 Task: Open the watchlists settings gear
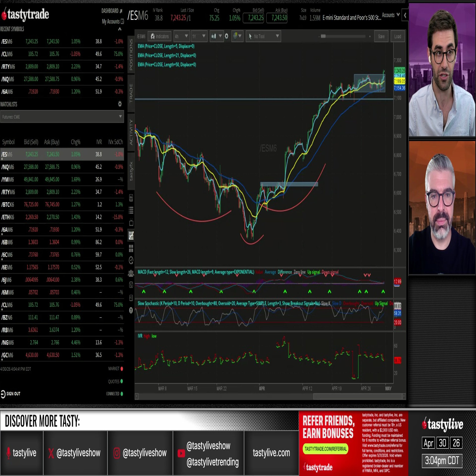click(120, 104)
